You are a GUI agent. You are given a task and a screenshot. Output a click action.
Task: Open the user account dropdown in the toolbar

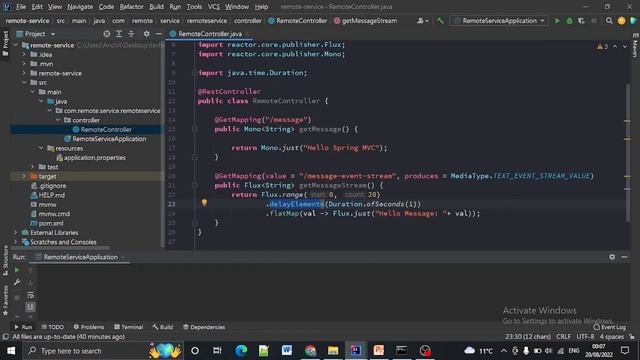[x=422, y=20]
